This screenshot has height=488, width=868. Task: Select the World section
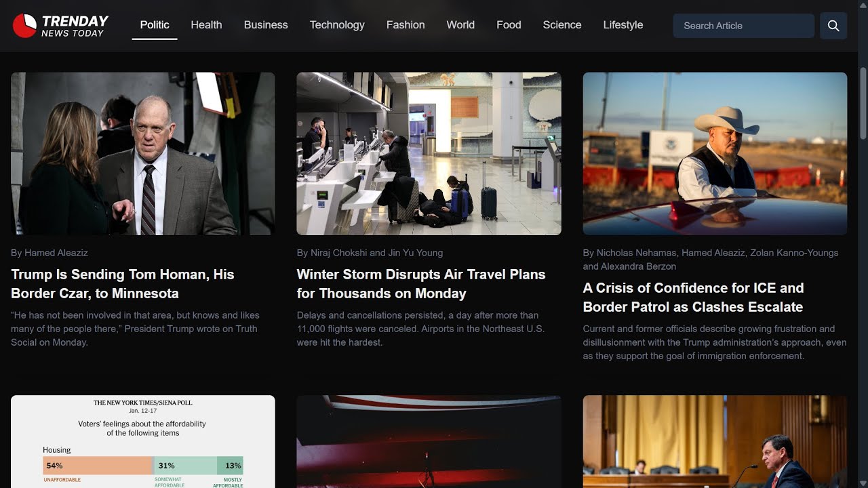coord(460,25)
